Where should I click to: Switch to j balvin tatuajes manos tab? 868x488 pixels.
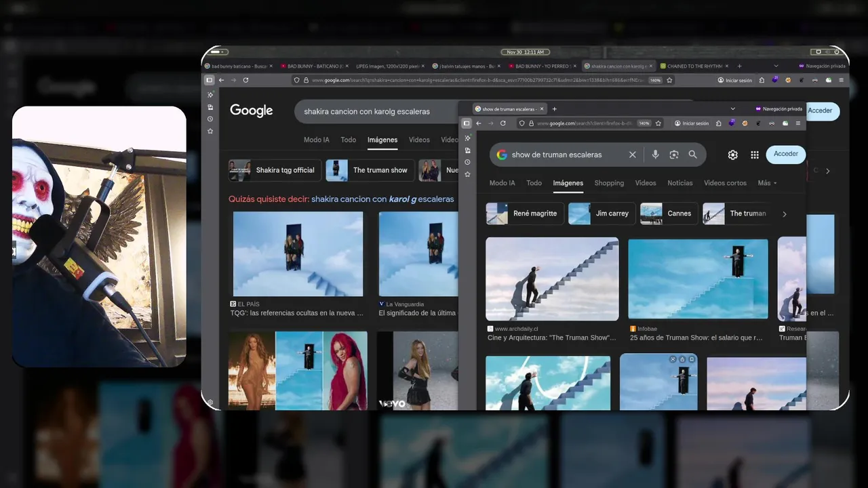point(467,66)
